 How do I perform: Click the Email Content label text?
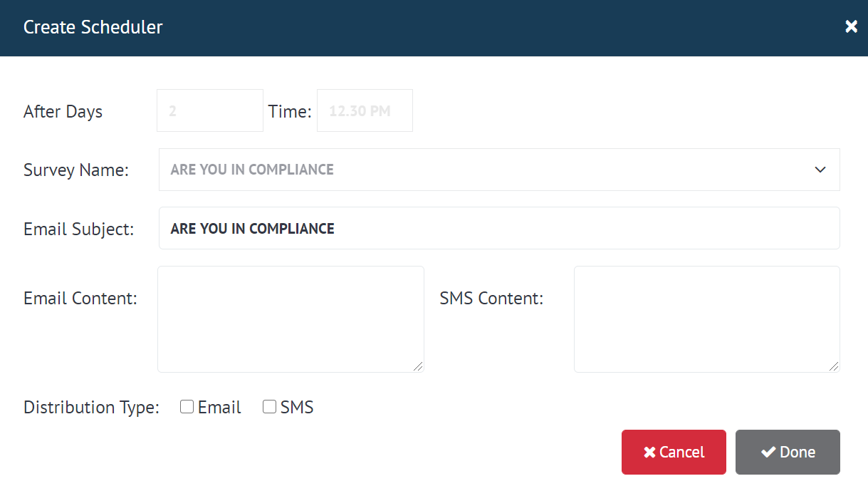pyautogui.click(x=80, y=299)
